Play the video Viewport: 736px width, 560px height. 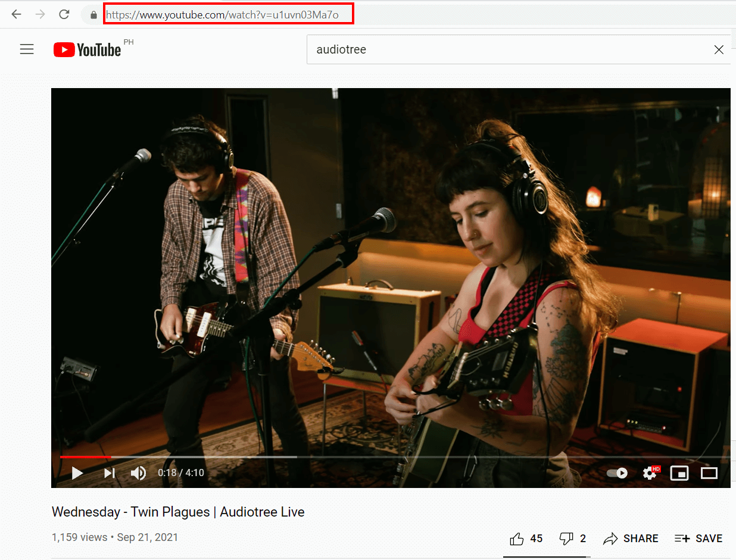coord(77,473)
